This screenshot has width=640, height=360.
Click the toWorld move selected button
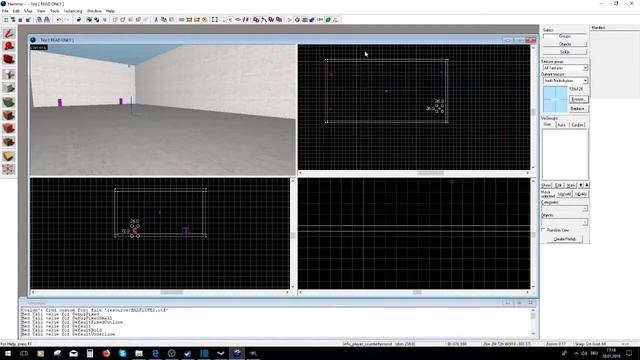564,194
